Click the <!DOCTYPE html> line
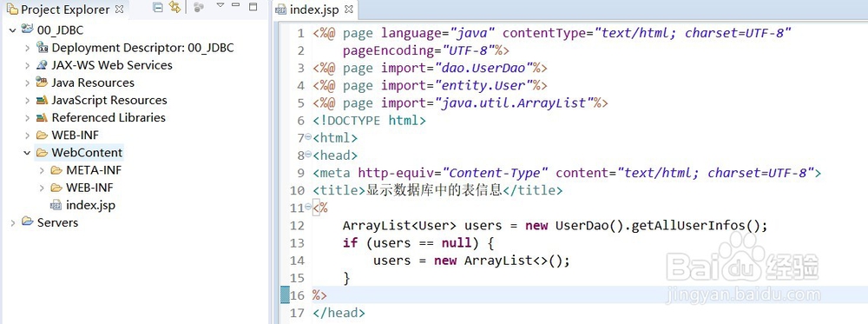 (x=369, y=121)
